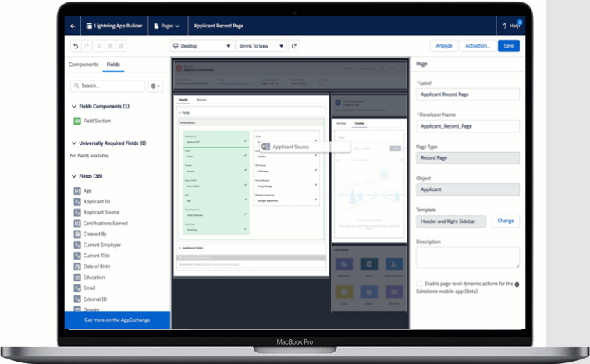The height and width of the screenshot is (364, 590).
Task: Switch to the Components tab
Action: 84,65
